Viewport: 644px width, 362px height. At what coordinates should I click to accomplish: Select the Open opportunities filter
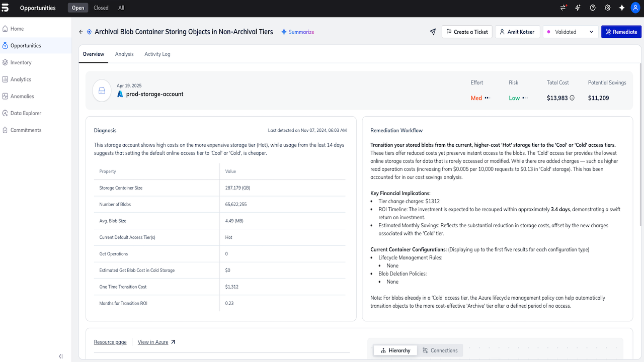78,8
